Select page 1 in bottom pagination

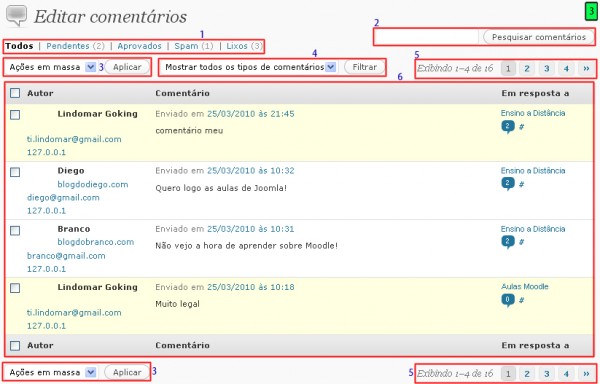tap(508, 374)
